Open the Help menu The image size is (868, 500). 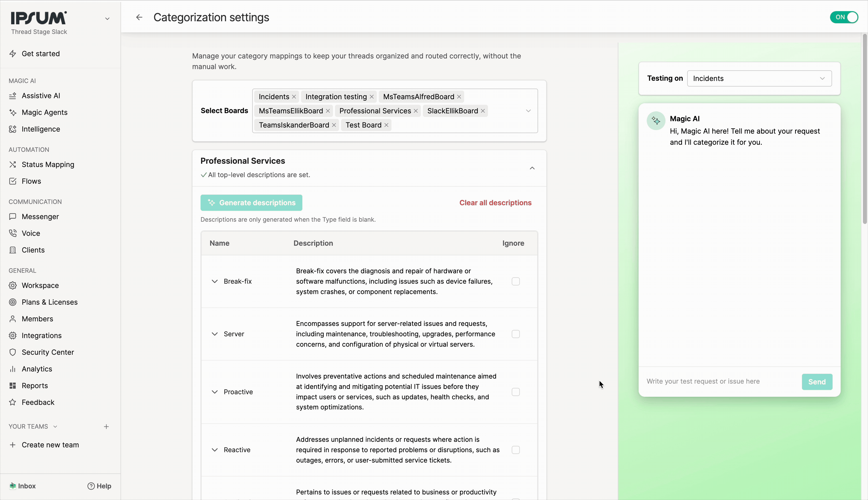tap(99, 486)
